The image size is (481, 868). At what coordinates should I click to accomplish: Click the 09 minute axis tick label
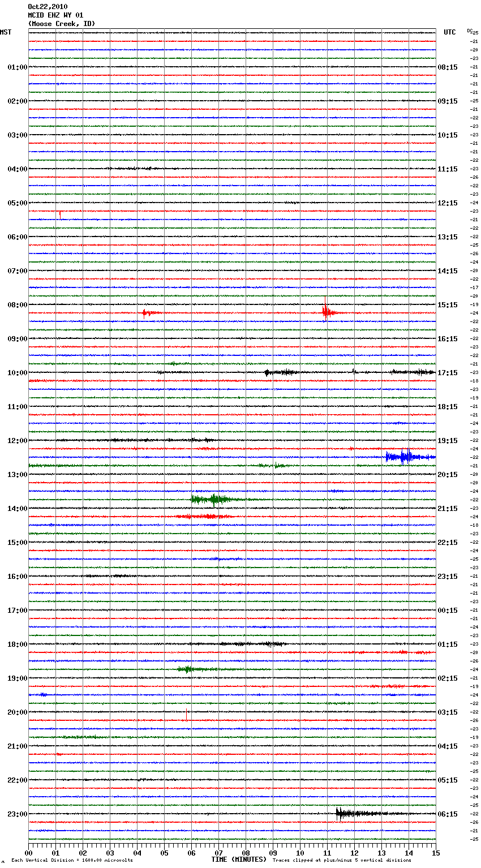coord(273,853)
